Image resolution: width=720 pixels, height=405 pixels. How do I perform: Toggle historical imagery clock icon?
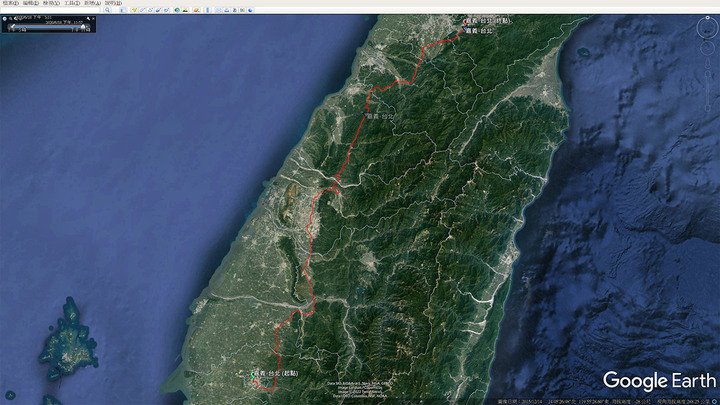pos(177,10)
